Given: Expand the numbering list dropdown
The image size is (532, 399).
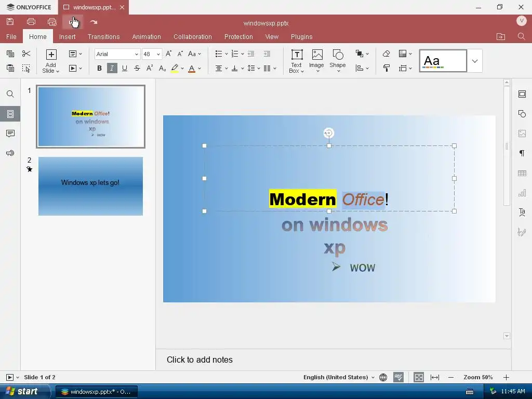Looking at the screenshot, I should pyautogui.click(x=242, y=54).
